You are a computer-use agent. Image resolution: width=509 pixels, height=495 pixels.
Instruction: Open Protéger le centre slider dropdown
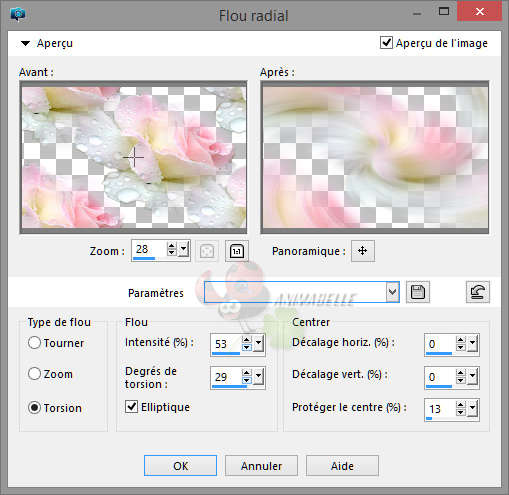(473, 408)
